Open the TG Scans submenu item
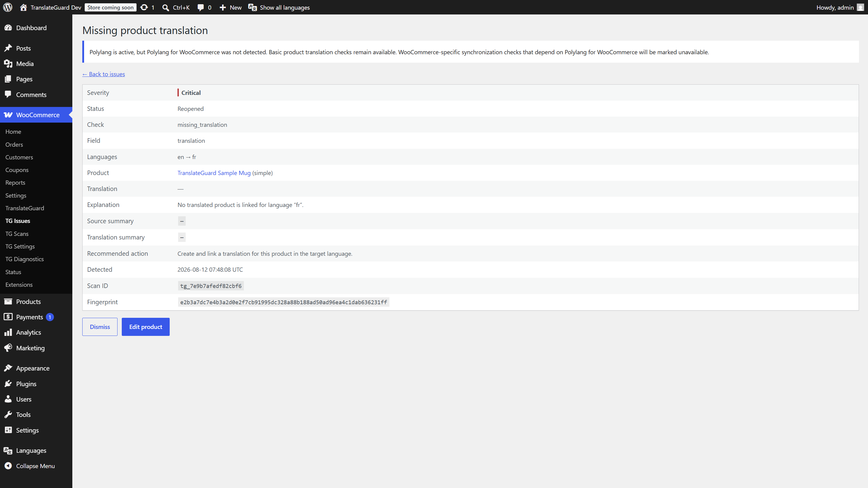 click(x=17, y=234)
